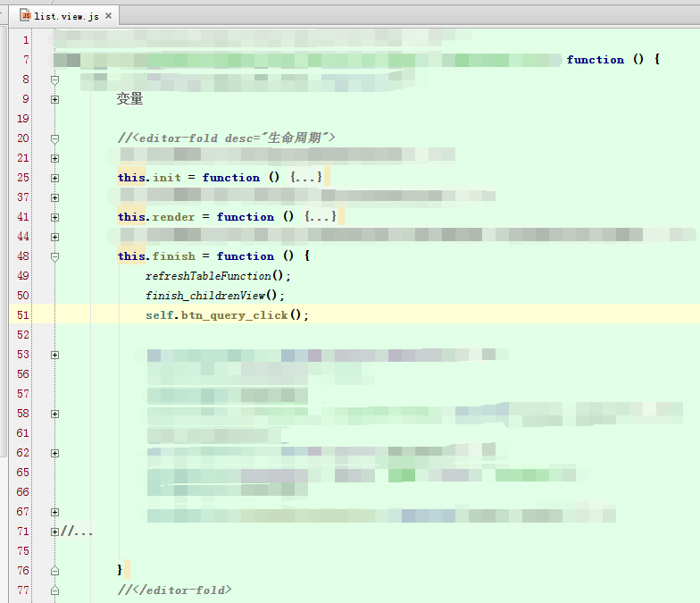Expand the fold marker on line 44
This screenshot has height=603, width=700.
54,237
